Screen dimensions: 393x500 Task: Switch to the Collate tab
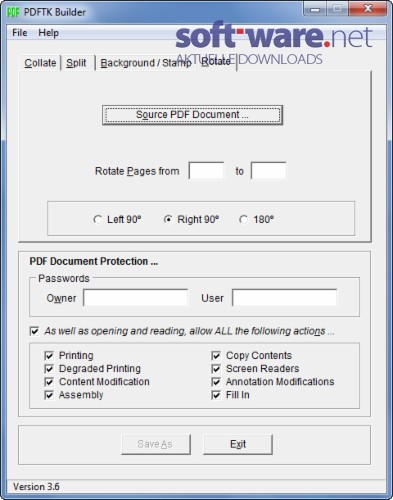point(40,63)
